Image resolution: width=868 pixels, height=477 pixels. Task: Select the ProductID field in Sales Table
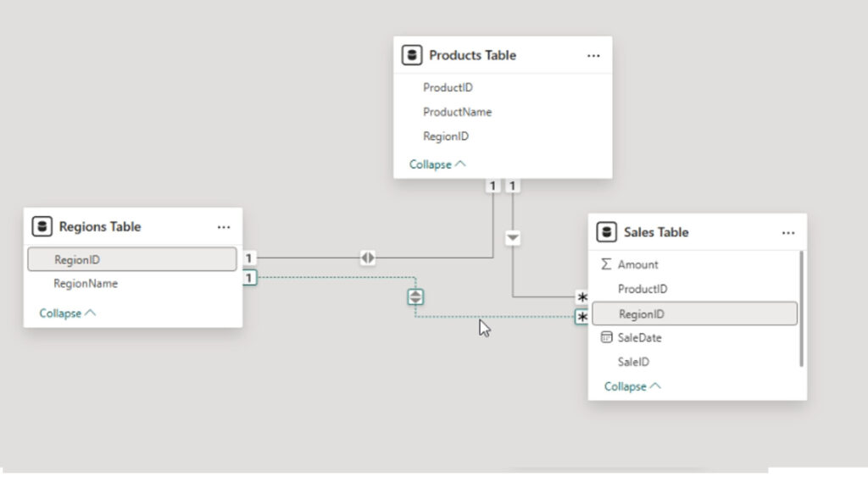point(643,289)
